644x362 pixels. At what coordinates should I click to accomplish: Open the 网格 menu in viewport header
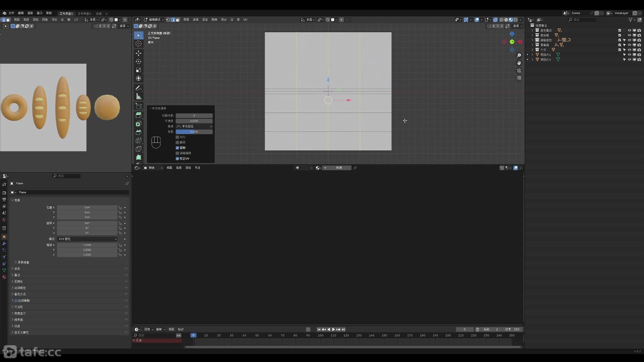(x=214, y=19)
